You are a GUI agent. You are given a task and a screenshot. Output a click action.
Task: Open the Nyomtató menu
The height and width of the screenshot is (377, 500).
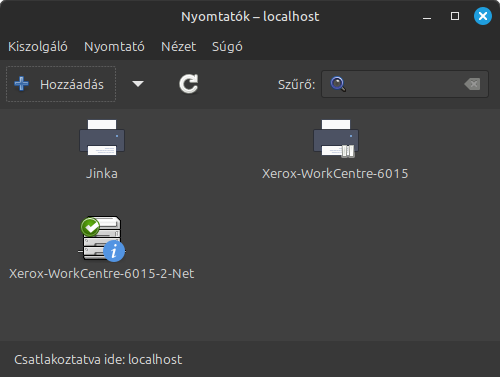114,47
